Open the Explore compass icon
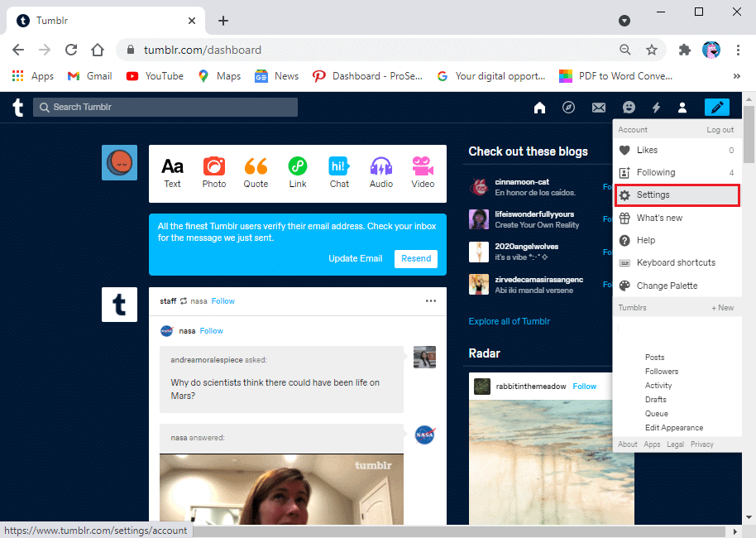This screenshot has width=756, height=538. (x=569, y=107)
